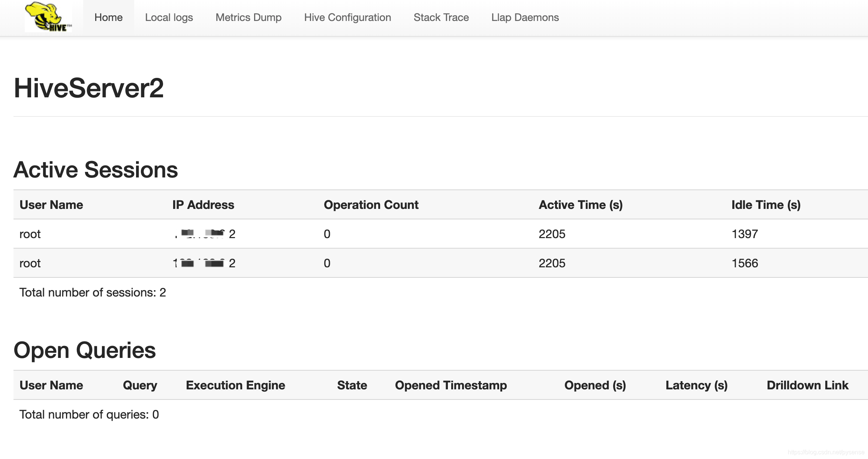Click the Execution Engine column header
The width and height of the screenshot is (868, 459).
(235, 385)
